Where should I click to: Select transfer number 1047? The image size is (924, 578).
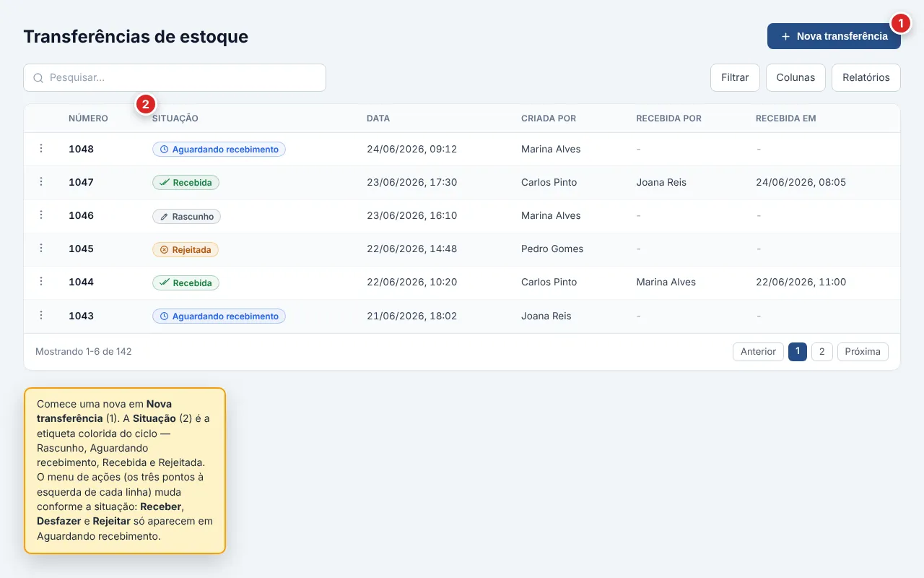pos(81,182)
